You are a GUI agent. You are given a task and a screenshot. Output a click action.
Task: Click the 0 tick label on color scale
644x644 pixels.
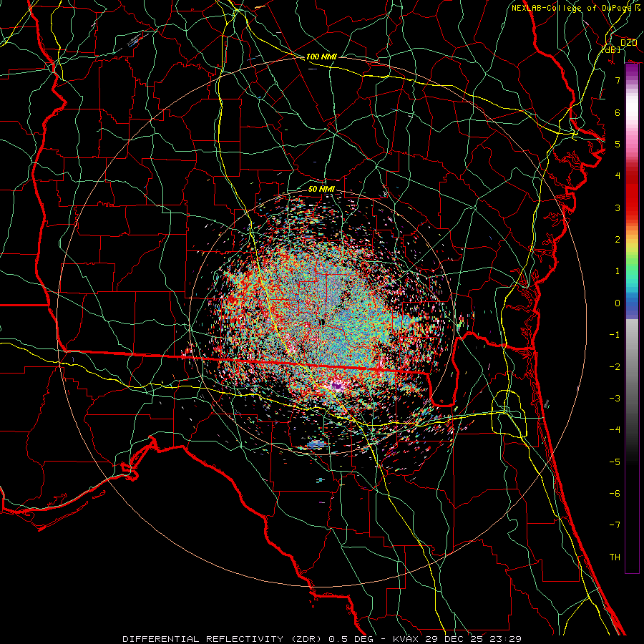(618, 303)
